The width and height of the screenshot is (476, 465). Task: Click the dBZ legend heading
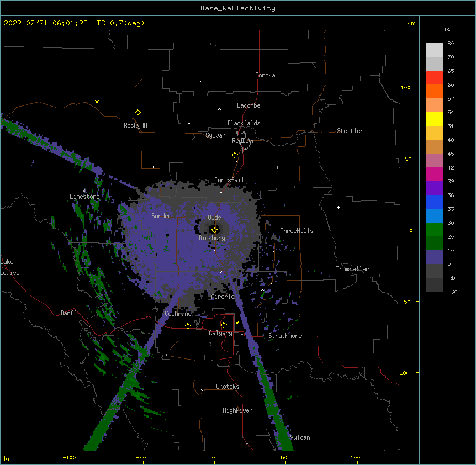coord(447,29)
